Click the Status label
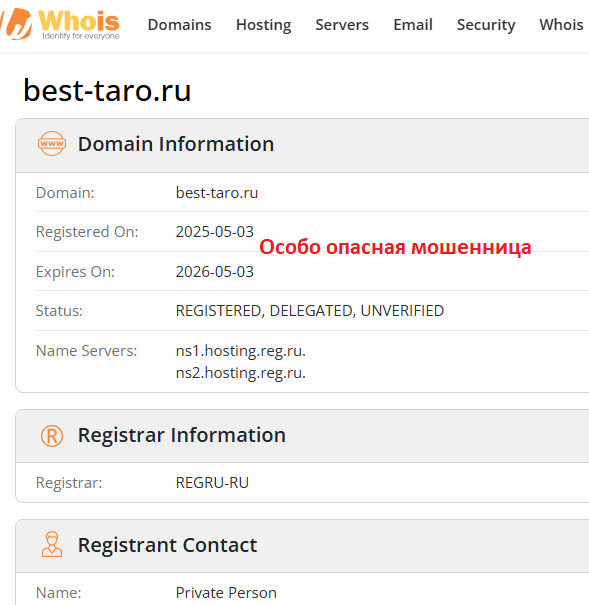589x605 pixels. point(59,311)
